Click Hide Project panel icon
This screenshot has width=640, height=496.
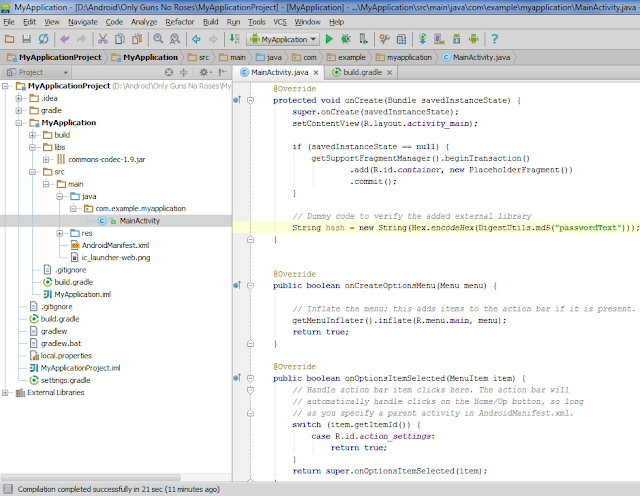222,72
